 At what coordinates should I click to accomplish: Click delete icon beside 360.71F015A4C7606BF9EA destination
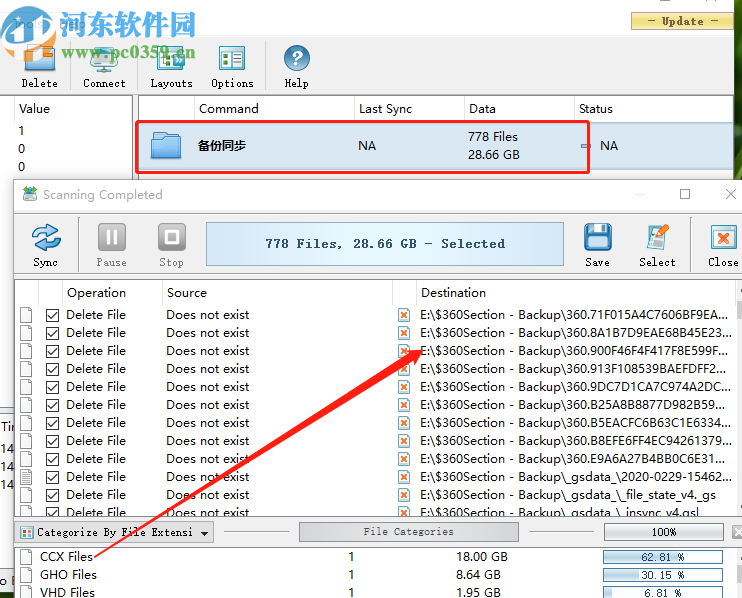(x=404, y=315)
